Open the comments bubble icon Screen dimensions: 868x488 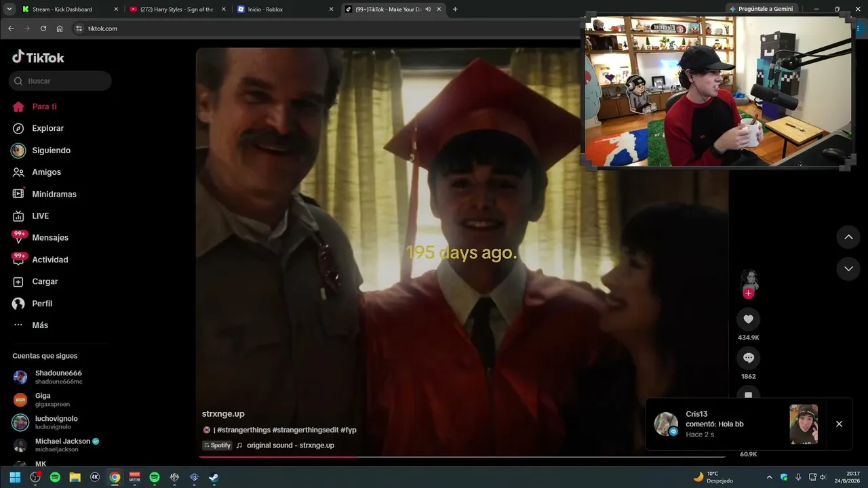[748, 358]
